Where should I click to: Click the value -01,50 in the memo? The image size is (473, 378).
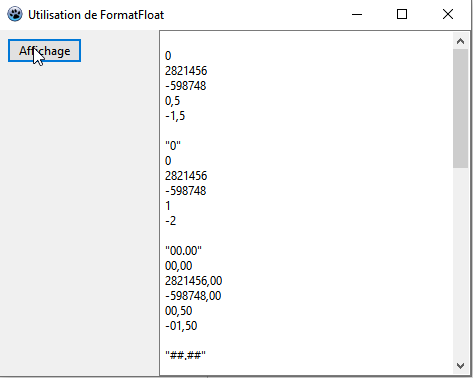(181, 326)
